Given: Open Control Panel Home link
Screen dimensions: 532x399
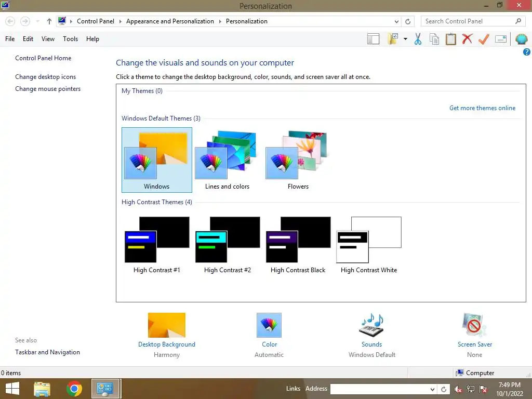Looking at the screenshot, I should [43, 58].
